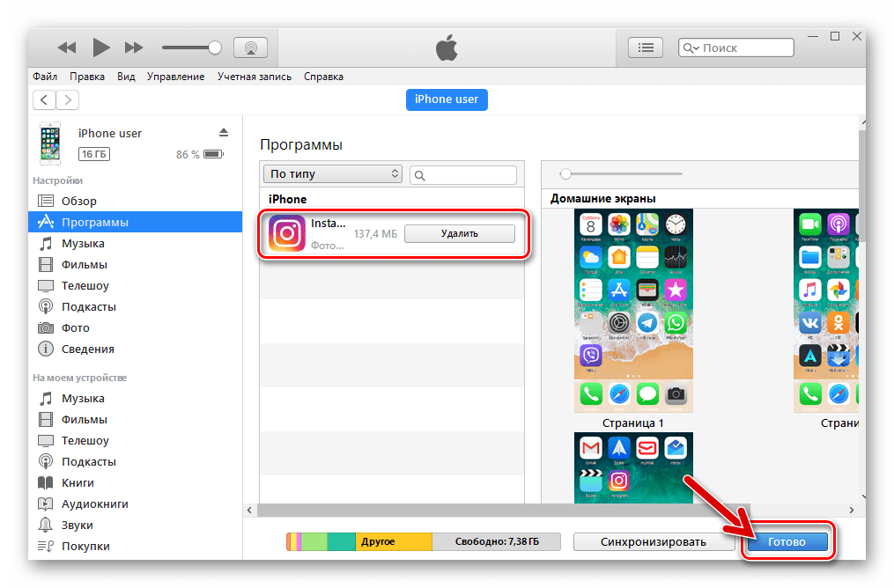Click the Apple logo in the header
The image size is (894, 588).
[x=447, y=48]
